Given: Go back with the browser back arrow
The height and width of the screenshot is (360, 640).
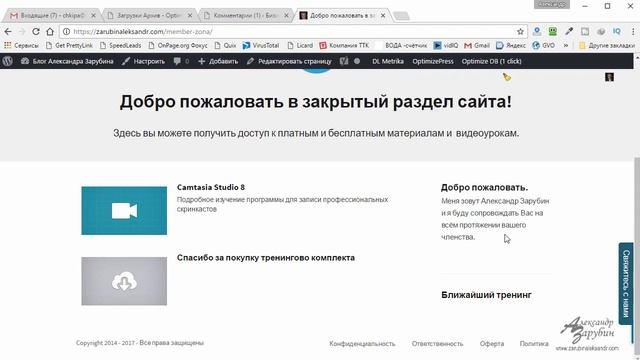Looking at the screenshot, I should pyautogui.click(x=8, y=31).
